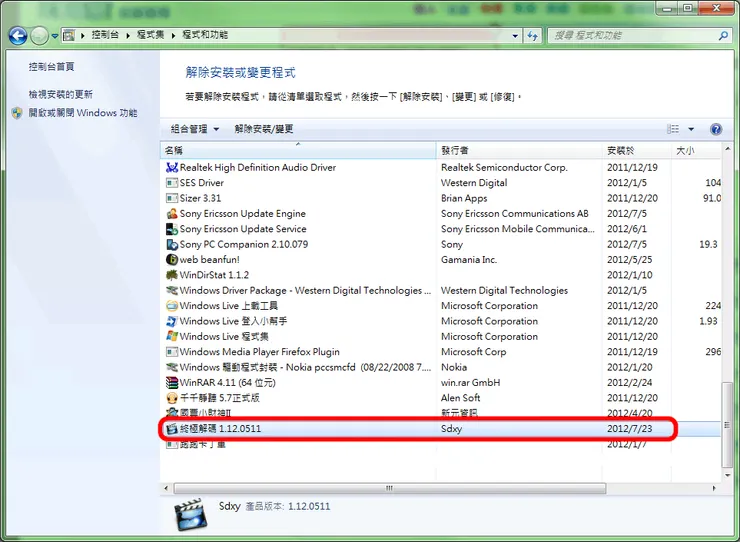This screenshot has height=542, width=740.
Task: Select 控制台 in the address breadcrumb
Action: point(105,35)
